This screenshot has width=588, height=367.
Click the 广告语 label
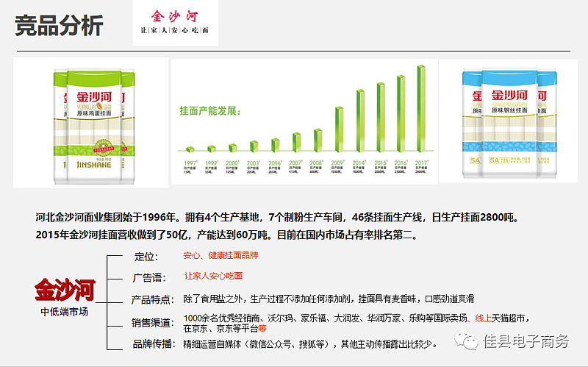[x=149, y=278]
